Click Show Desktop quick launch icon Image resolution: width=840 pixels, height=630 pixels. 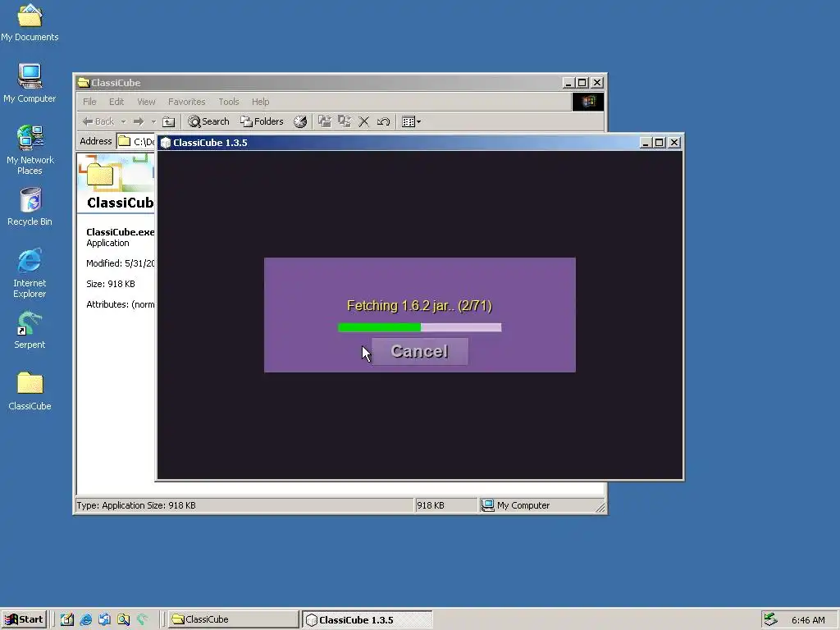point(67,619)
